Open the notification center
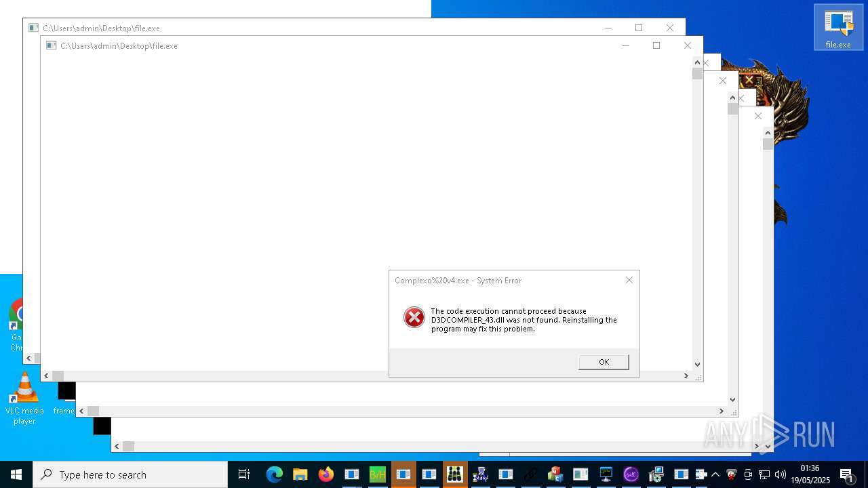868x488 pixels. (846, 474)
